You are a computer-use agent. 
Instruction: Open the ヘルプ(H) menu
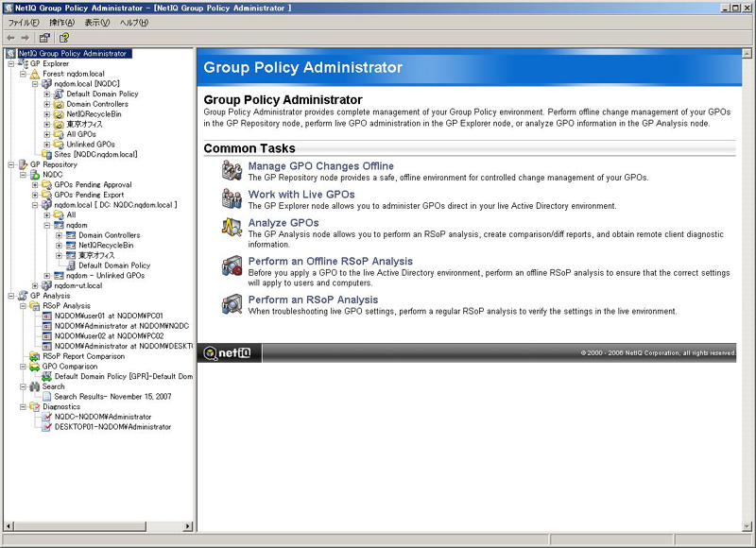(x=134, y=23)
